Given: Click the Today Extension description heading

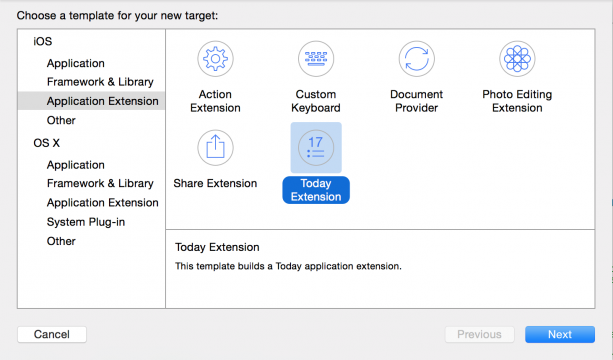Looking at the screenshot, I should coord(217,247).
